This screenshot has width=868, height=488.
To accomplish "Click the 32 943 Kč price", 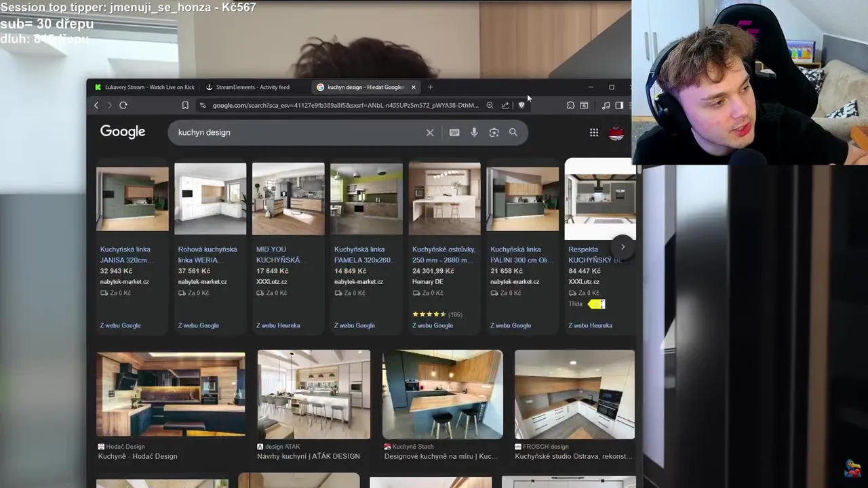I will click(x=116, y=271).
